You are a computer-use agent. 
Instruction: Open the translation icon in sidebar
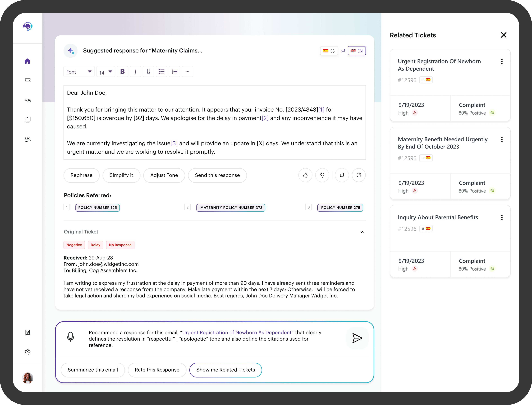28,100
